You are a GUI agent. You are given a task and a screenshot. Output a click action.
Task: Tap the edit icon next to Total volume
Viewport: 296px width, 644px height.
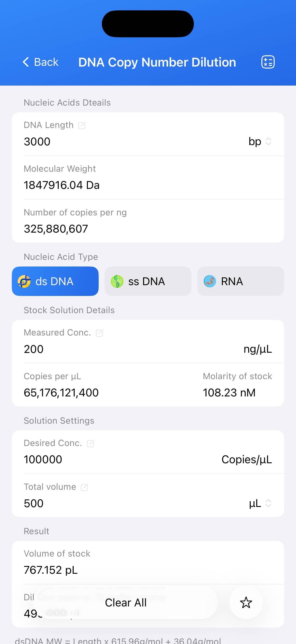click(x=84, y=487)
